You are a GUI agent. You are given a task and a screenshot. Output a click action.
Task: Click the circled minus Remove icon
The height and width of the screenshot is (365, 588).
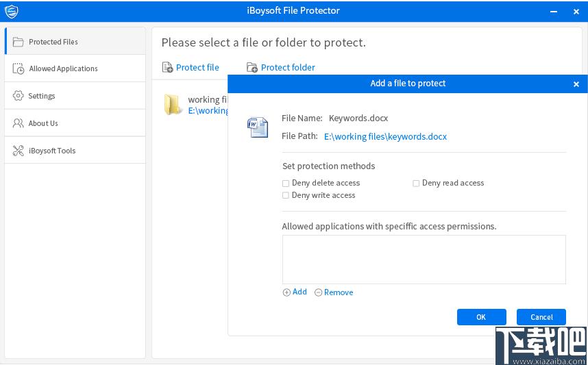319,292
